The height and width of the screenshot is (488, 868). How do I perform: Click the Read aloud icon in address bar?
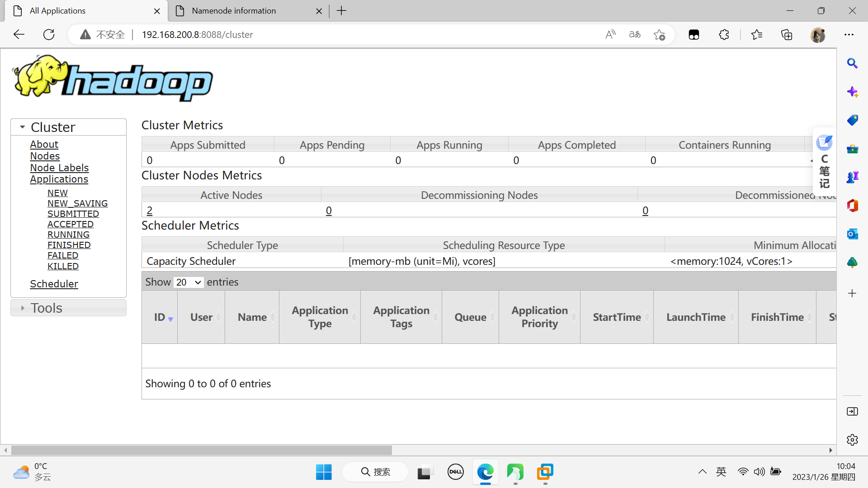click(610, 34)
